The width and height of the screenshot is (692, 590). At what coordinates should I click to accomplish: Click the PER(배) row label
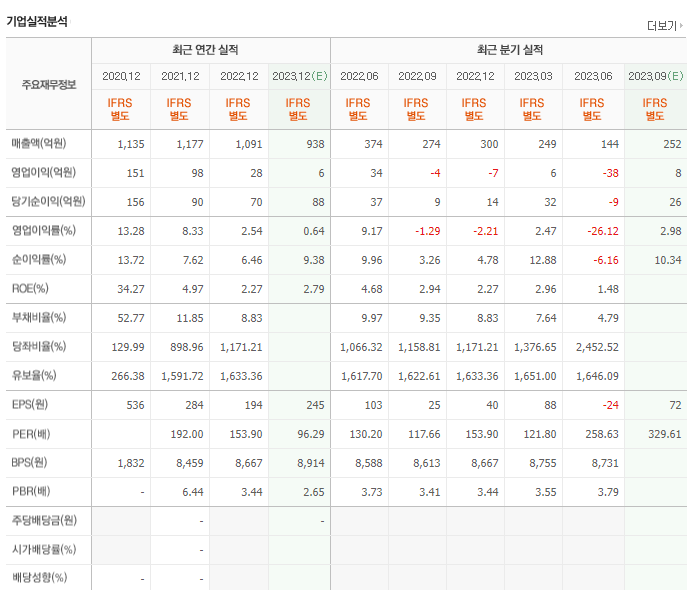(x=31, y=434)
